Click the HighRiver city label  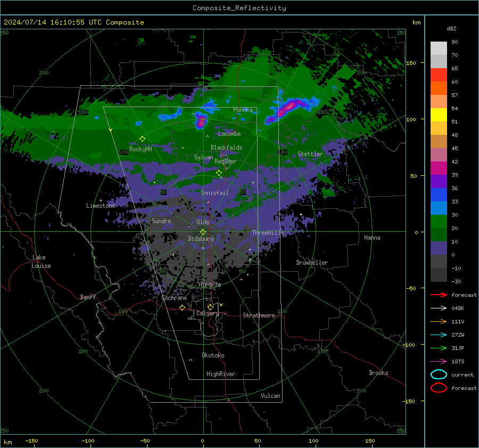pyautogui.click(x=221, y=374)
